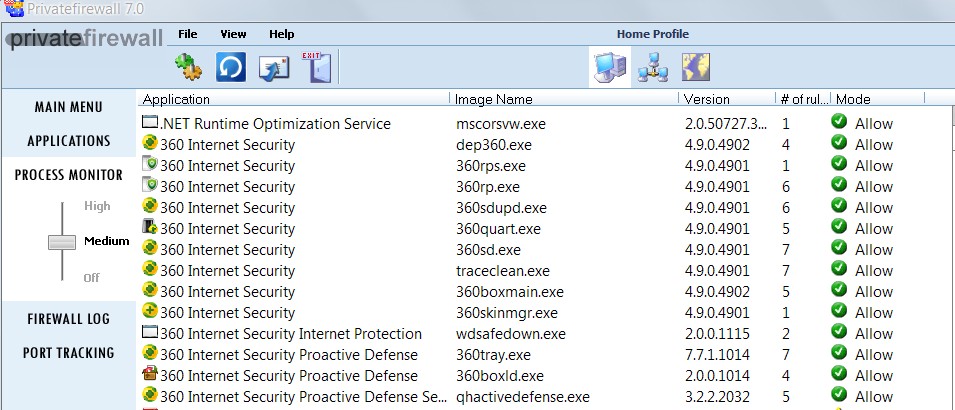
Task: Open the Help menu
Action: click(x=282, y=34)
